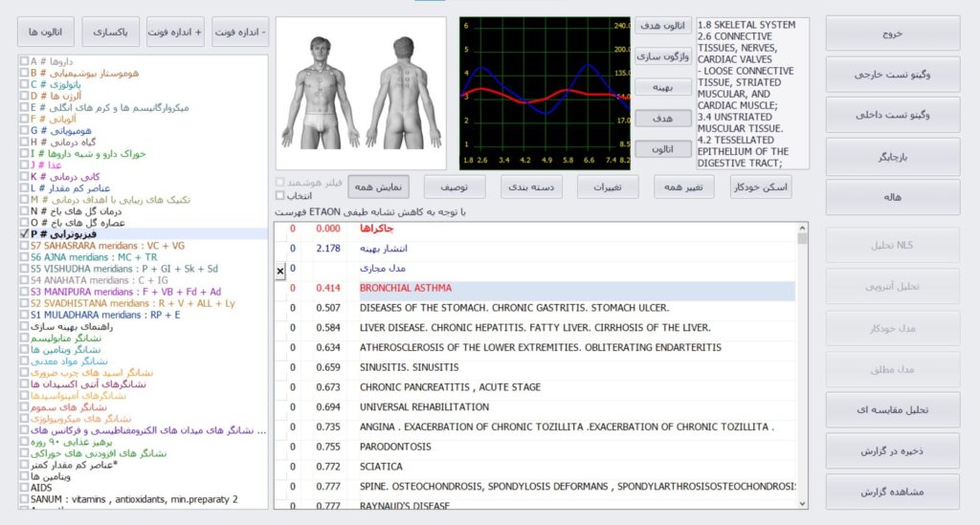Start اسکن خودکار
The height and width of the screenshot is (525, 980).
tap(760, 186)
